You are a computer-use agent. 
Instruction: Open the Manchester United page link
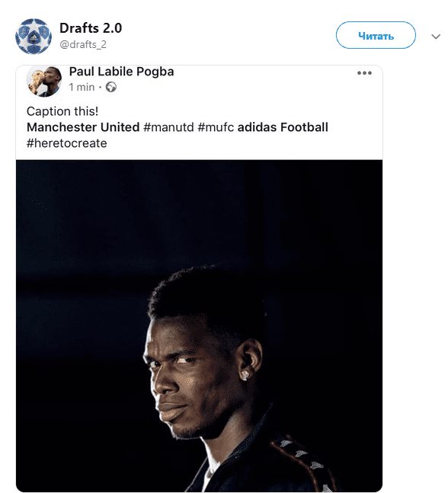pos(83,127)
